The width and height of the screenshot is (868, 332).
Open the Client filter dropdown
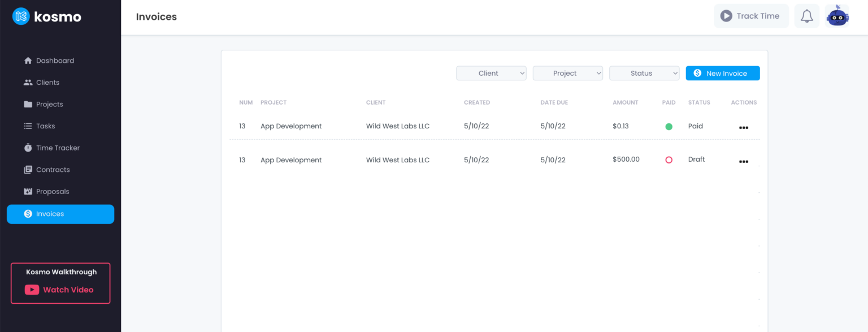point(491,73)
